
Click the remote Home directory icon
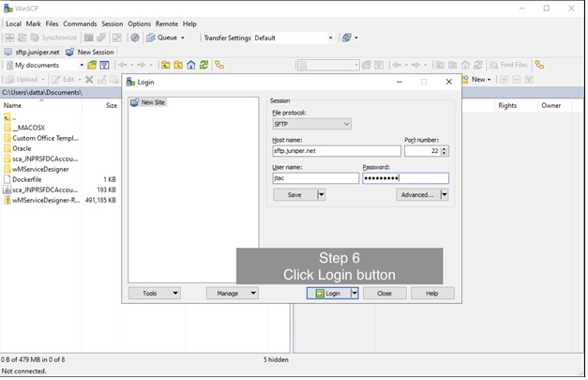pyautogui.click(x=465, y=66)
